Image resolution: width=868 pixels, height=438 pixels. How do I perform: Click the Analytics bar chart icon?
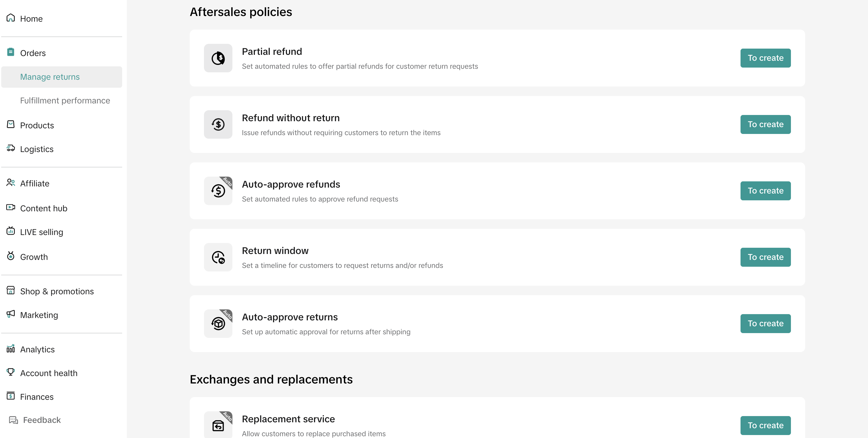click(x=11, y=349)
